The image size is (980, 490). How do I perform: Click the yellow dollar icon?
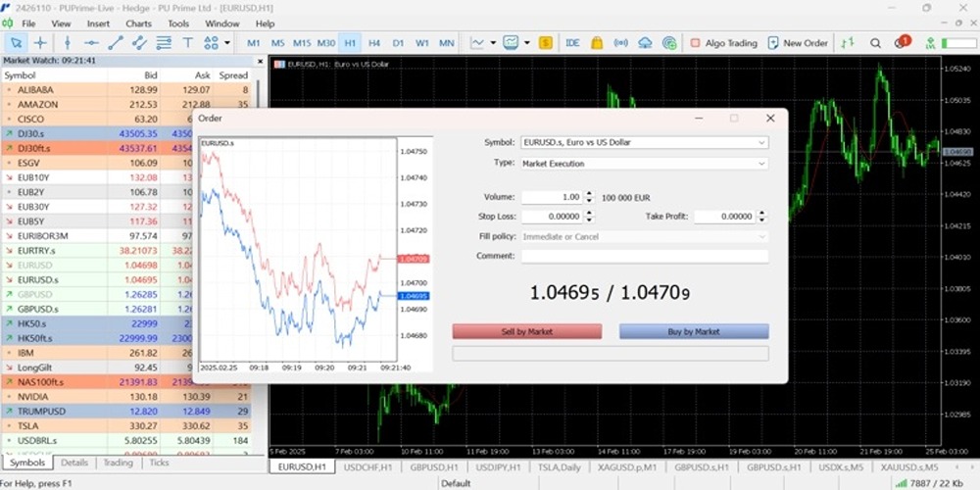click(546, 43)
